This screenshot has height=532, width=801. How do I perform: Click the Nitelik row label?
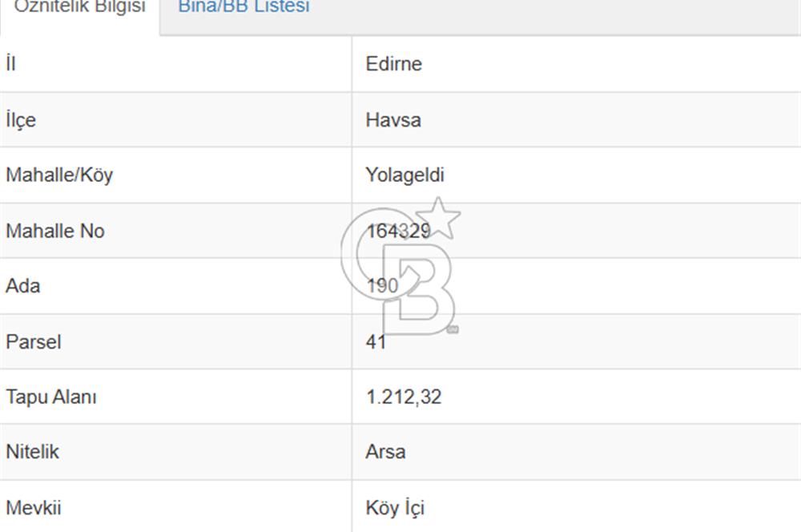coord(33,452)
